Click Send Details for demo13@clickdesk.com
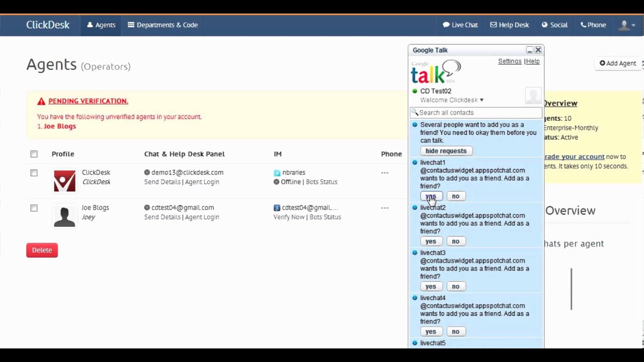 pos(162,182)
